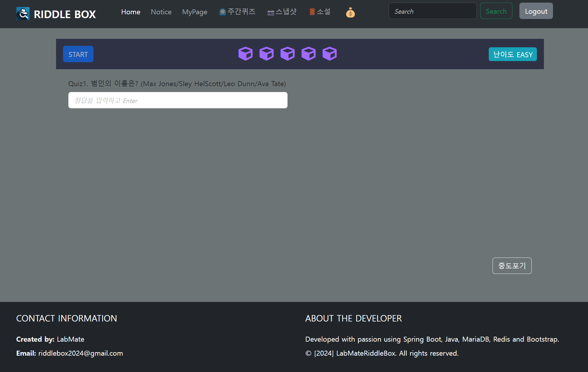
Task: Open the Notice page
Action: [x=161, y=12]
